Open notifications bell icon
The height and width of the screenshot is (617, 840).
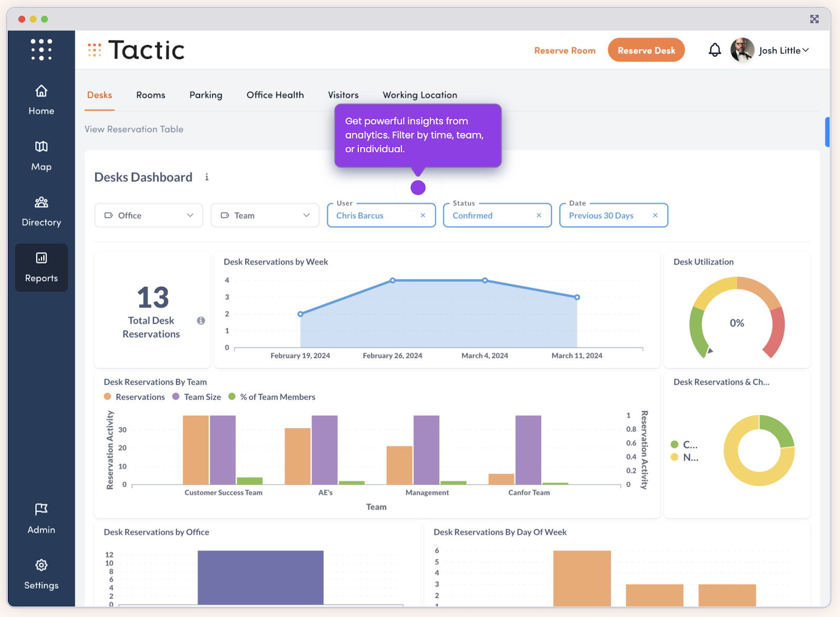pyautogui.click(x=715, y=50)
